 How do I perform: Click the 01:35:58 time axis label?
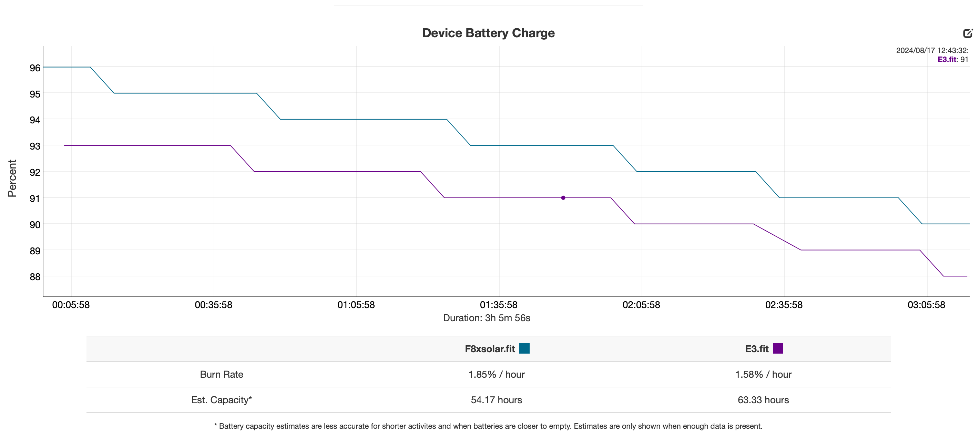click(498, 305)
